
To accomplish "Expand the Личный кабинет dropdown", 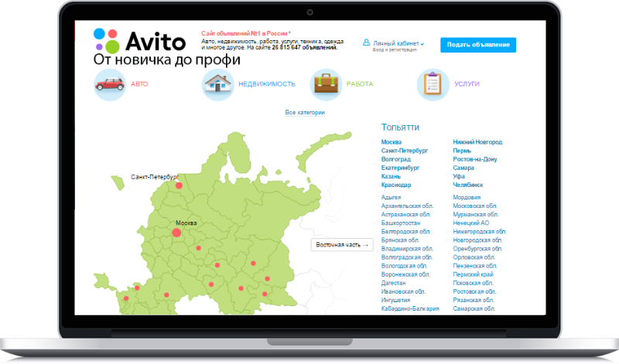I will [398, 43].
